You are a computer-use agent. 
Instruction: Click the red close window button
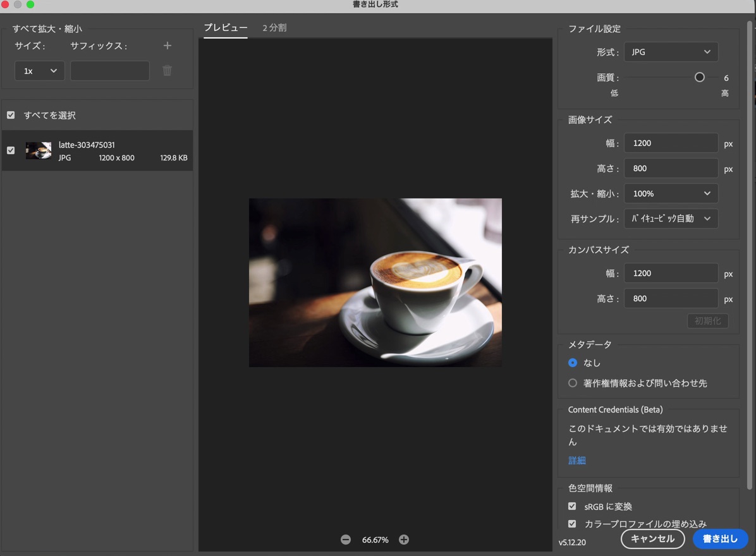click(5, 4)
